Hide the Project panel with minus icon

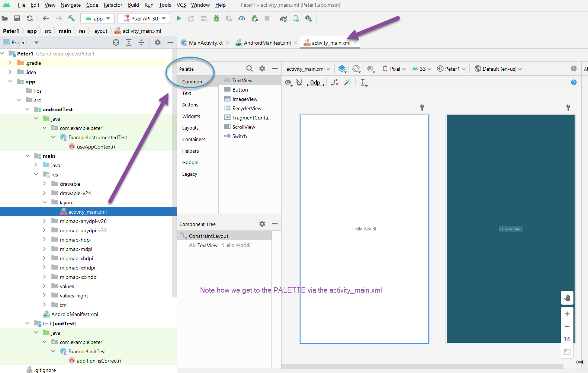170,42
